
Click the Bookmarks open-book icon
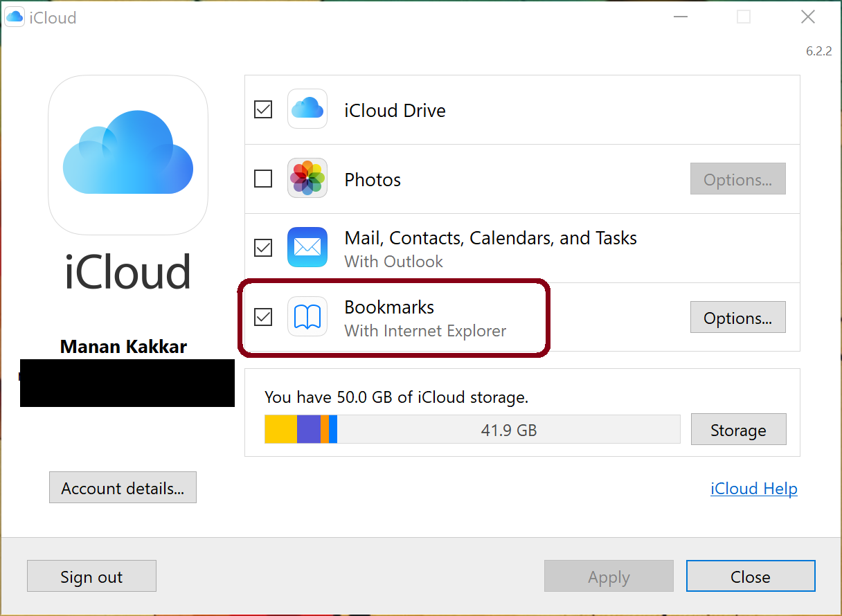click(307, 317)
